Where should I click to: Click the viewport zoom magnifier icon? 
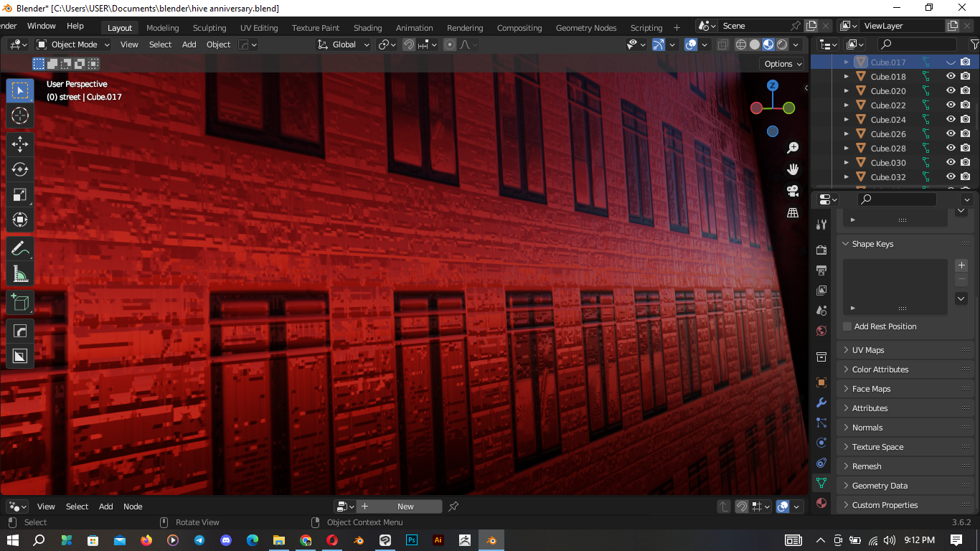793,148
